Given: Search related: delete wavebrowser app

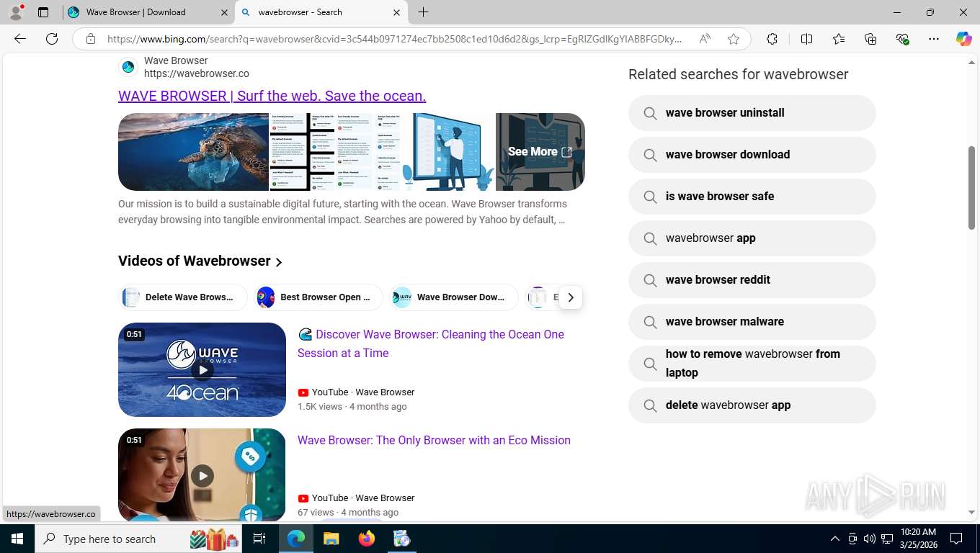Looking at the screenshot, I should coord(752,405).
